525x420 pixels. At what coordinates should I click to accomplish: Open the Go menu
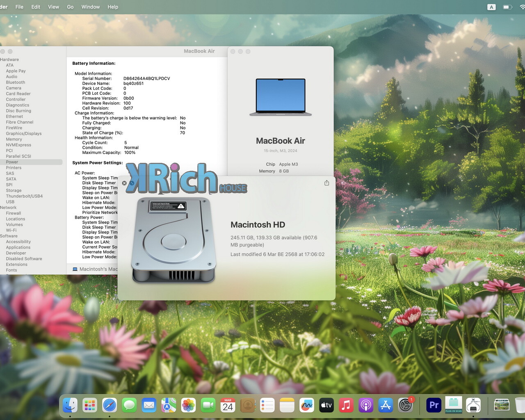[x=70, y=7]
